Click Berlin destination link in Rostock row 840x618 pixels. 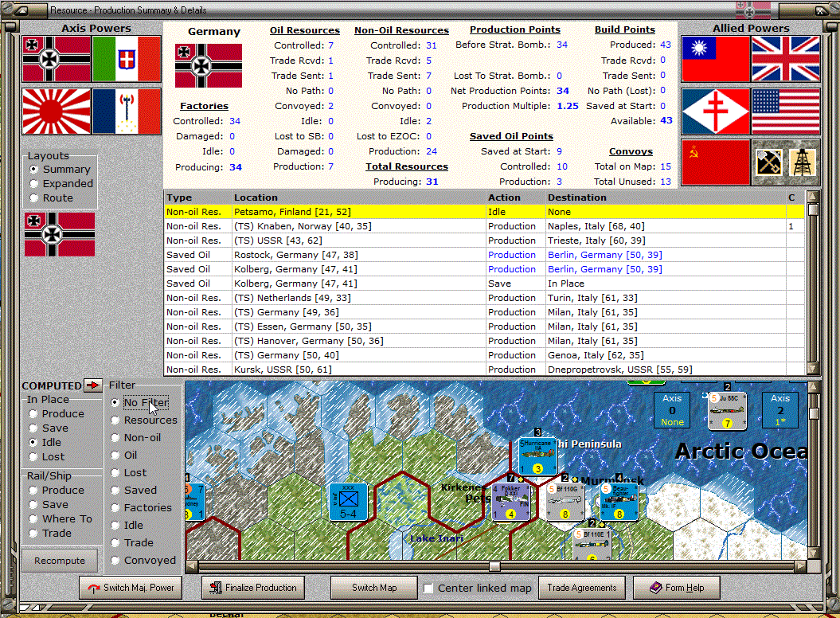coord(604,255)
